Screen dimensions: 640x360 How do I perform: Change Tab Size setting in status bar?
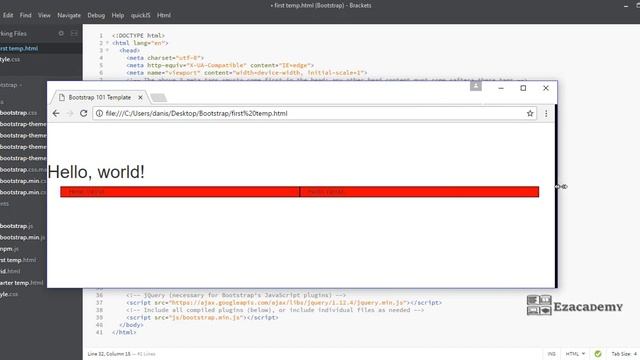coord(624,354)
